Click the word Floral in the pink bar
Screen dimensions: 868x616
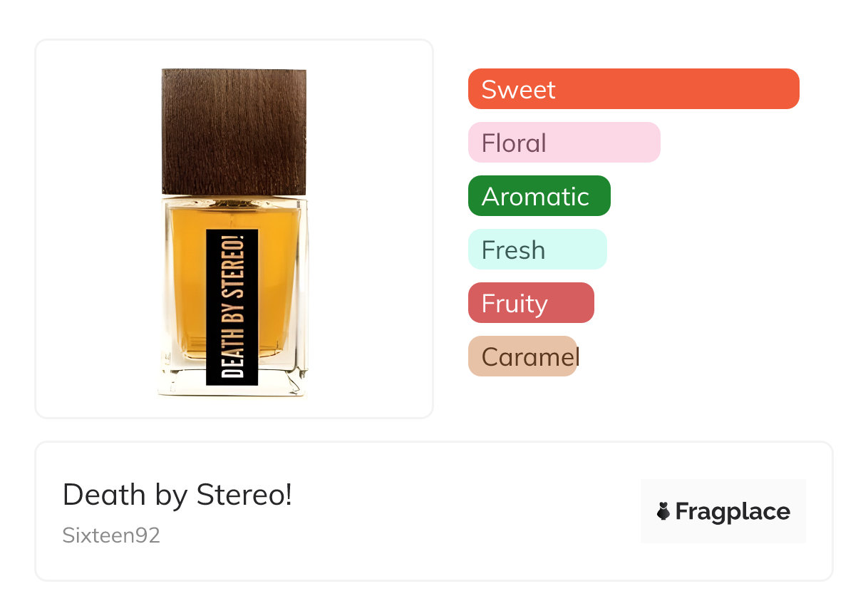pyautogui.click(x=514, y=143)
